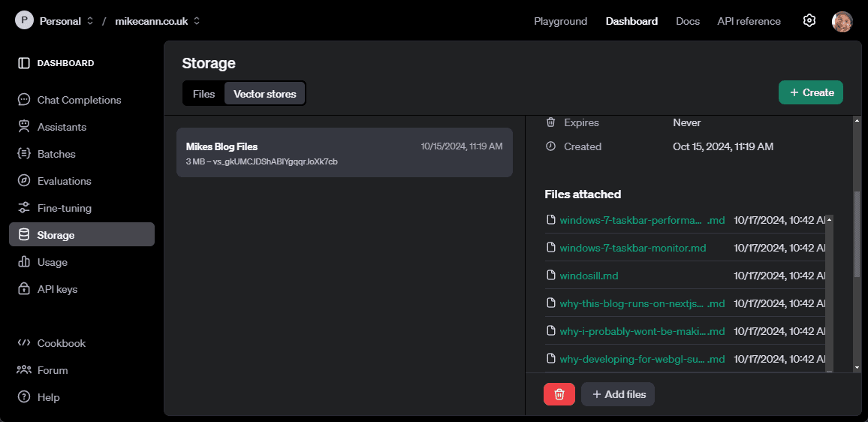Delete vector store with red trash button
This screenshot has height=422, width=868.
[x=559, y=394]
